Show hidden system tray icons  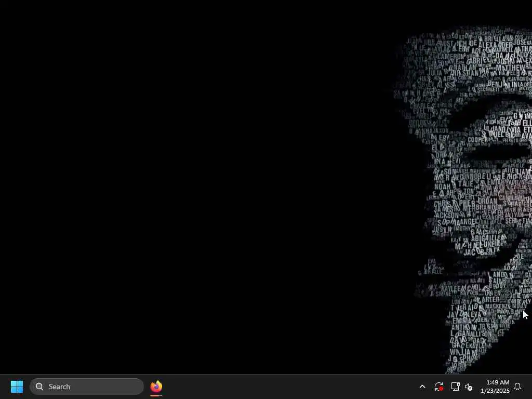coord(422,387)
